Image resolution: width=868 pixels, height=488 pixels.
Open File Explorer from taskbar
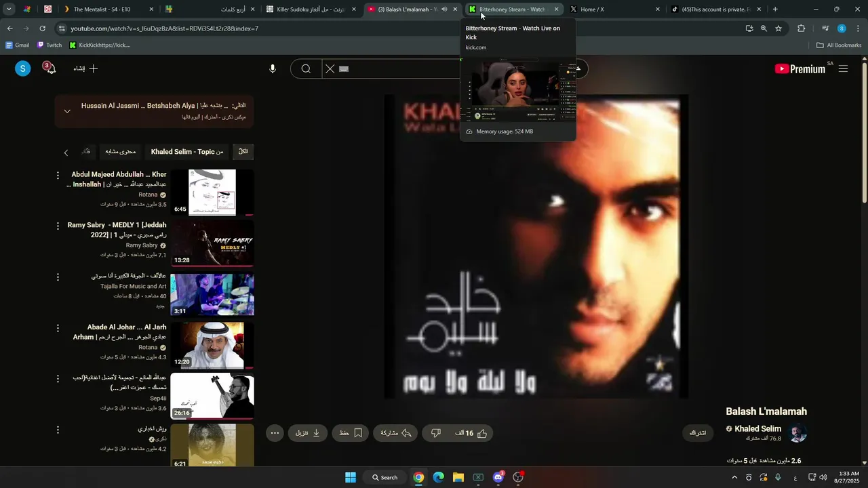point(458,477)
